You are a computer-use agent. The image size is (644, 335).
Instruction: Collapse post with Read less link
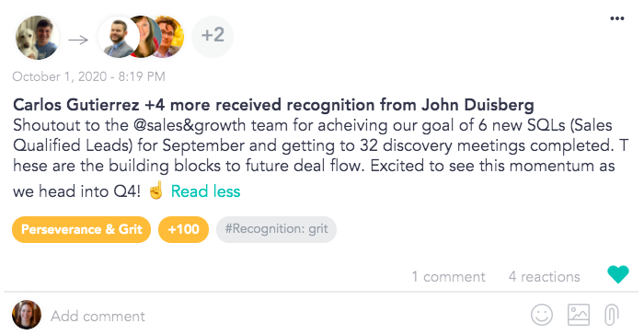coord(205,191)
